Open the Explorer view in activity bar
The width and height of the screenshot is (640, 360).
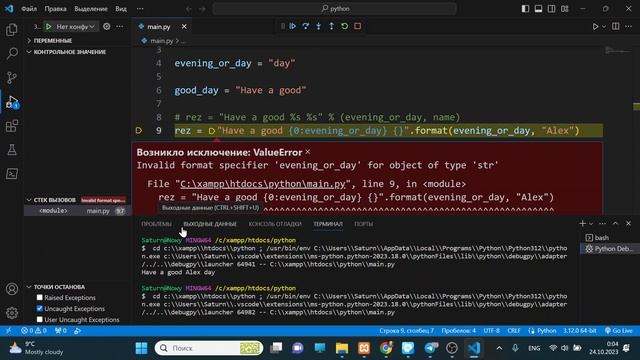point(12,29)
